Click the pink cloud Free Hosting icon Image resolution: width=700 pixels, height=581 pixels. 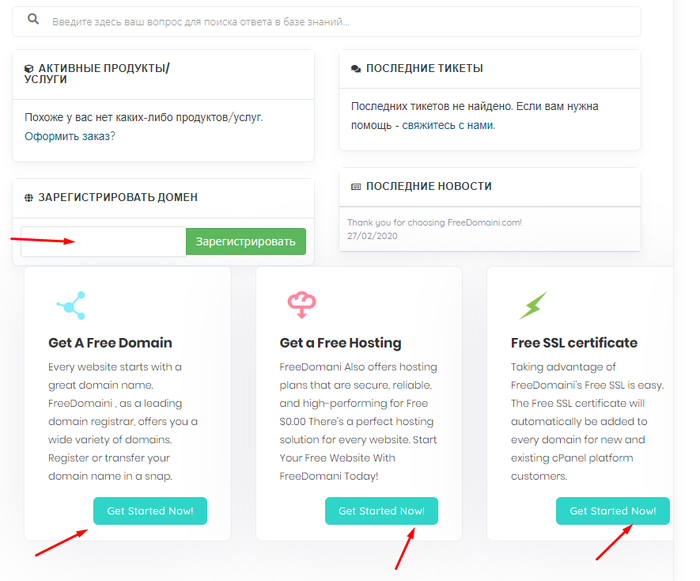[302, 304]
